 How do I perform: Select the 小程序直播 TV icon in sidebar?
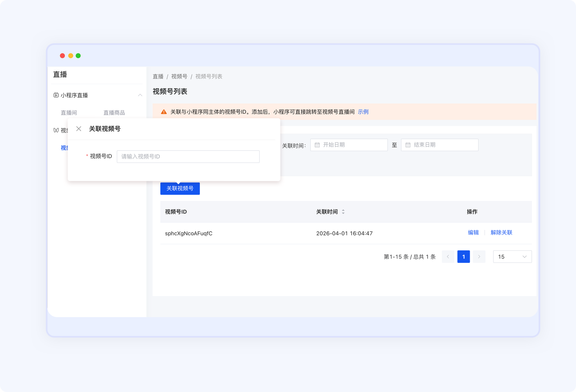point(56,95)
